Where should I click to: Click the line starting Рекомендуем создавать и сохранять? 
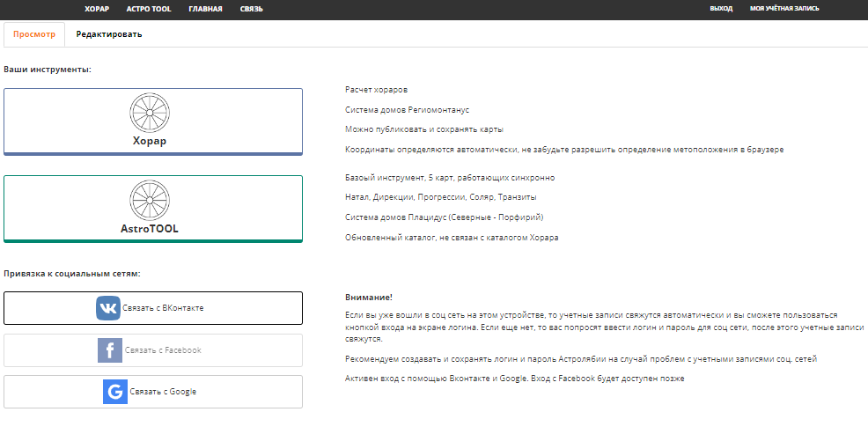(581, 358)
